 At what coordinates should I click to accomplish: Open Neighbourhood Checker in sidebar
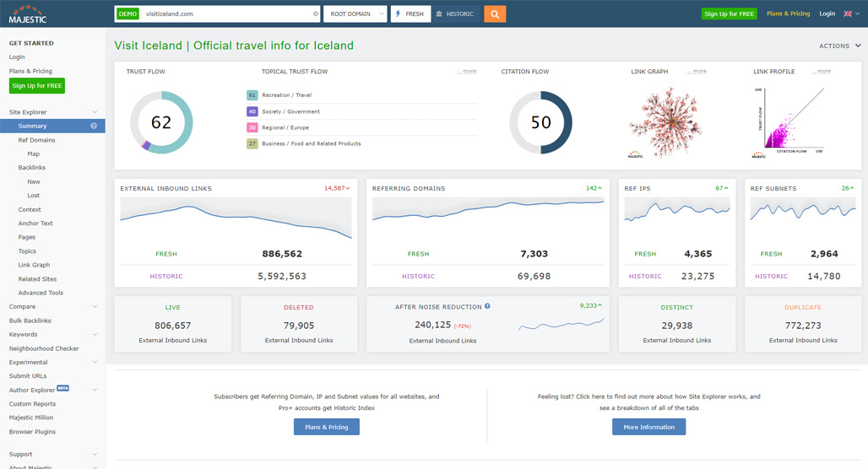(44, 348)
